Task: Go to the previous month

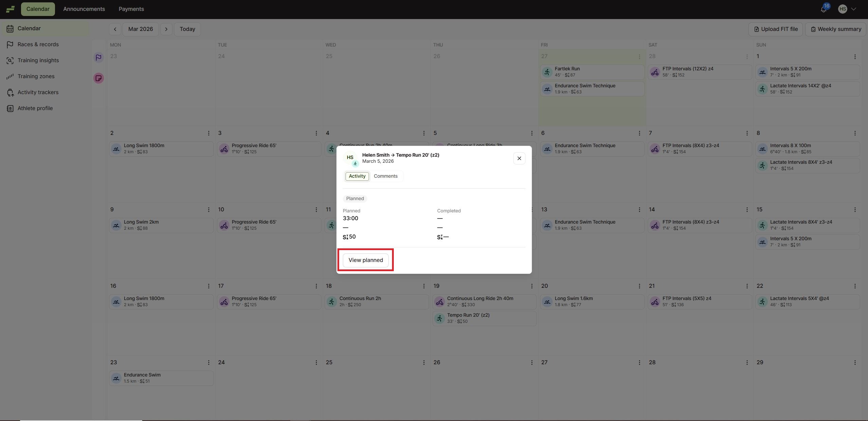Action: (x=115, y=29)
